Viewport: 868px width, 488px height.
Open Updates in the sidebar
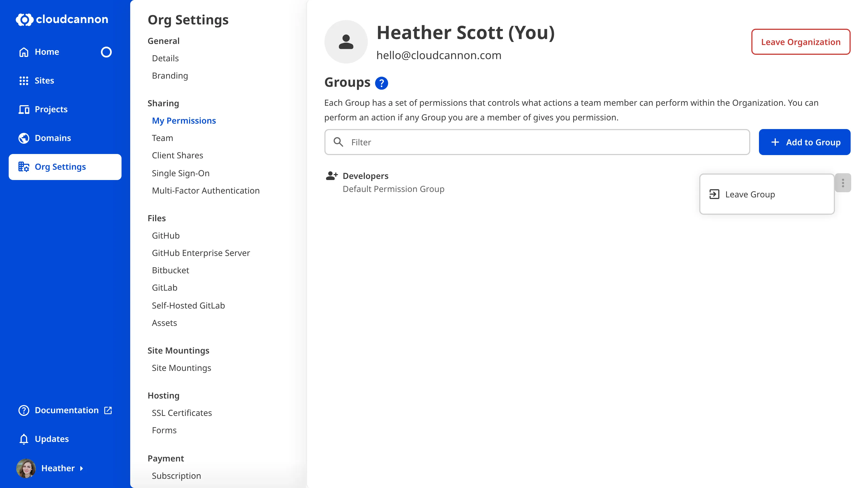65,439
